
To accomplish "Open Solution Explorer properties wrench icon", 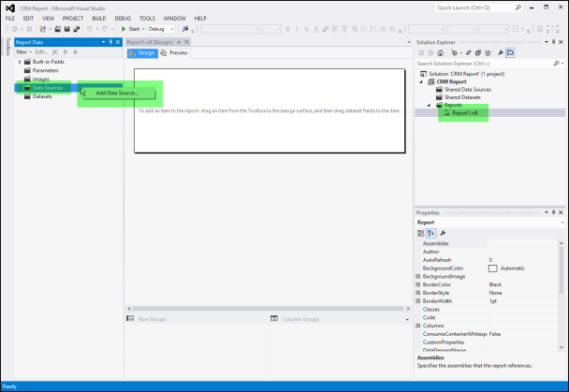I will pyautogui.click(x=500, y=53).
